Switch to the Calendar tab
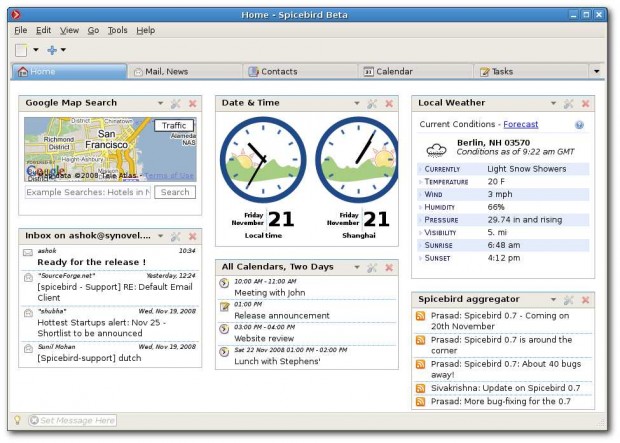The width and height of the screenshot is (620, 443). click(x=415, y=72)
